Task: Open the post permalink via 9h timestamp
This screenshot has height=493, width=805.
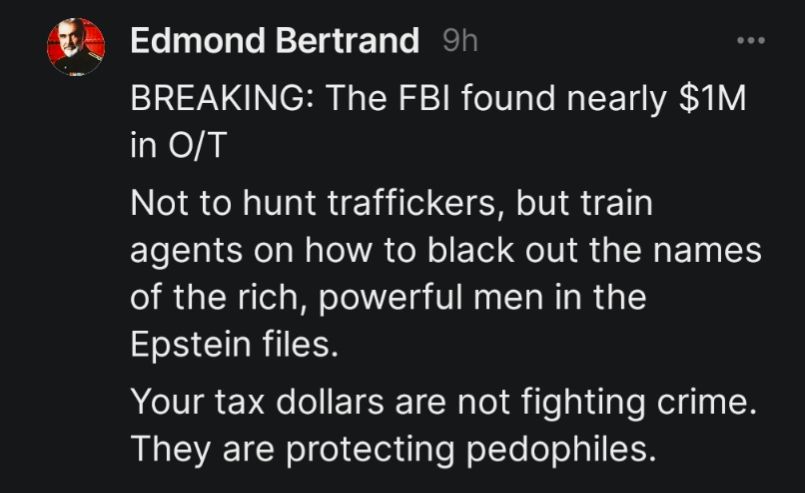Action: (460, 41)
